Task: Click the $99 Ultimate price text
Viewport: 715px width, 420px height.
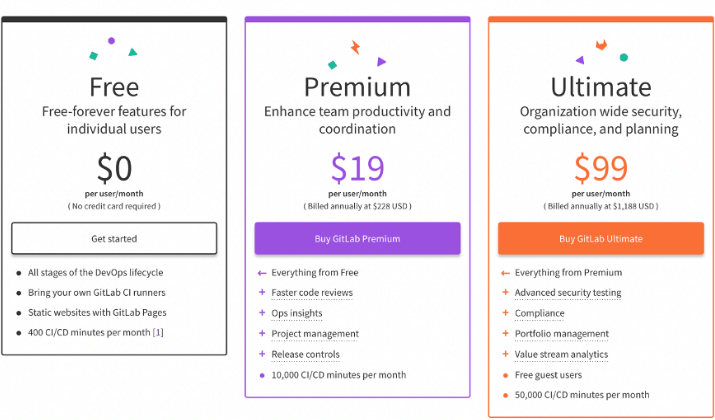Action: point(601,168)
